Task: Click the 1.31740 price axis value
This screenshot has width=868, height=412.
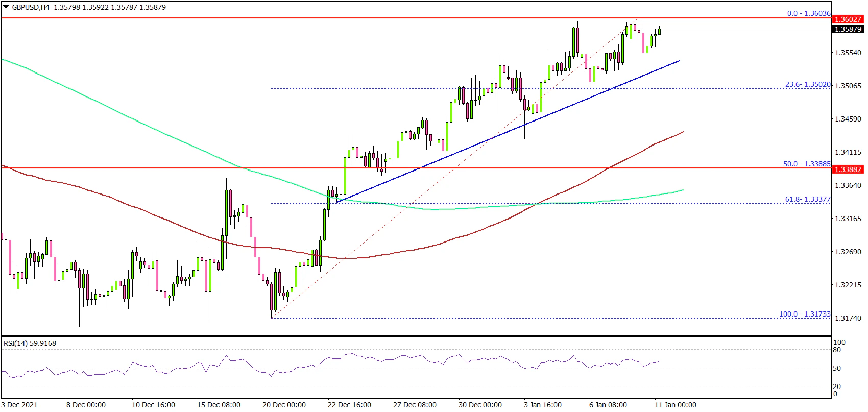Action: (x=847, y=318)
